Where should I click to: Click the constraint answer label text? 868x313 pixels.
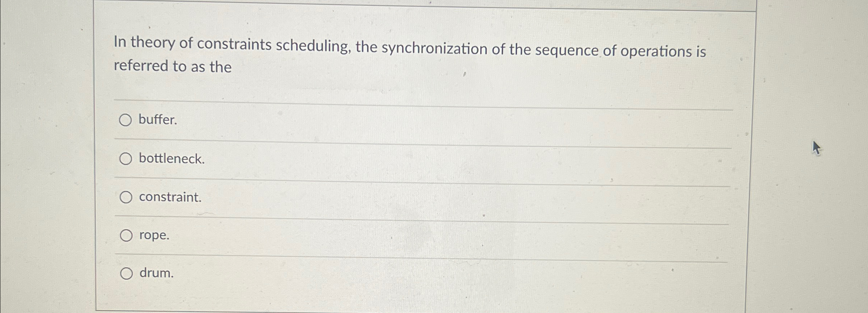[x=170, y=197]
